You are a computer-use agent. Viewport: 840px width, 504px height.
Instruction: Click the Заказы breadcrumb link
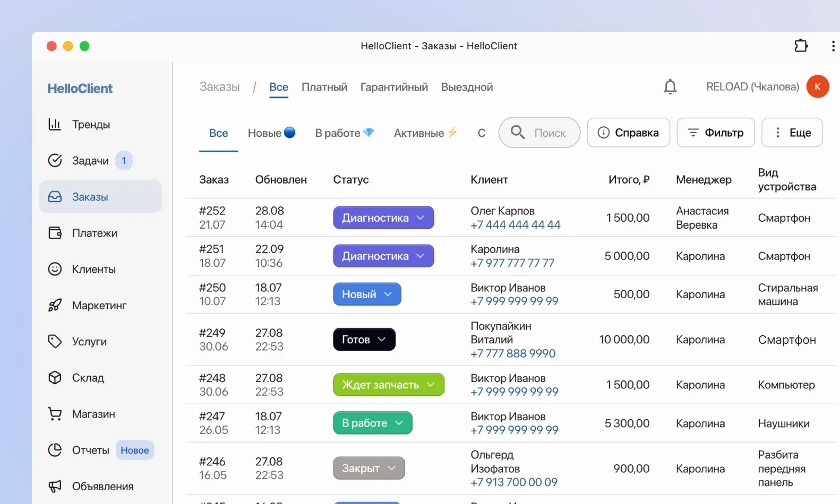tap(219, 86)
